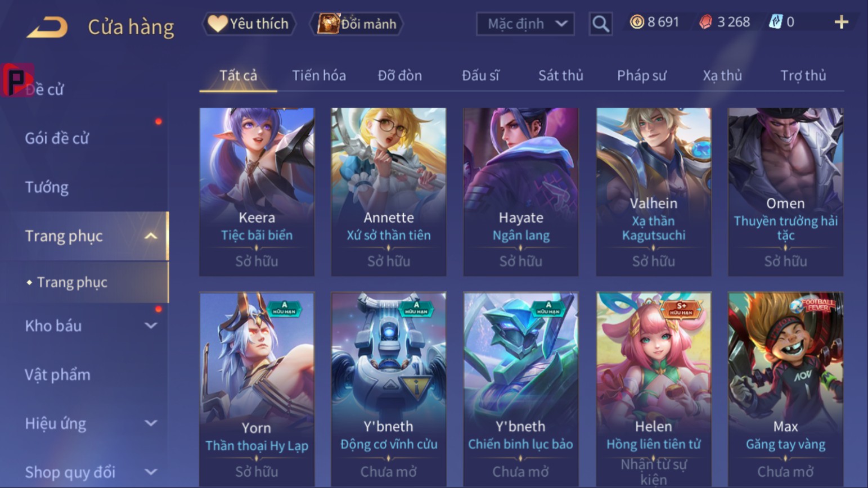This screenshot has height=488, width=868.
Task: Click the red ruby currency icon
Action: (x=705, y=22)
